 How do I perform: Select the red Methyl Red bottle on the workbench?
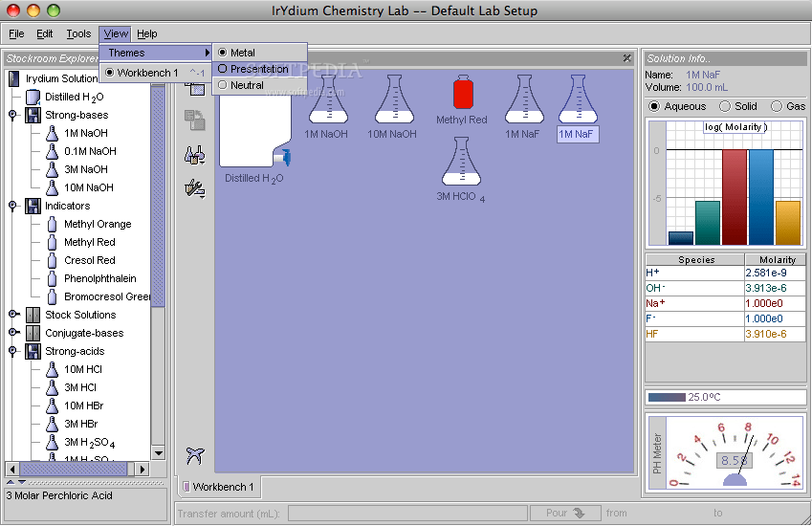point(463,92)
